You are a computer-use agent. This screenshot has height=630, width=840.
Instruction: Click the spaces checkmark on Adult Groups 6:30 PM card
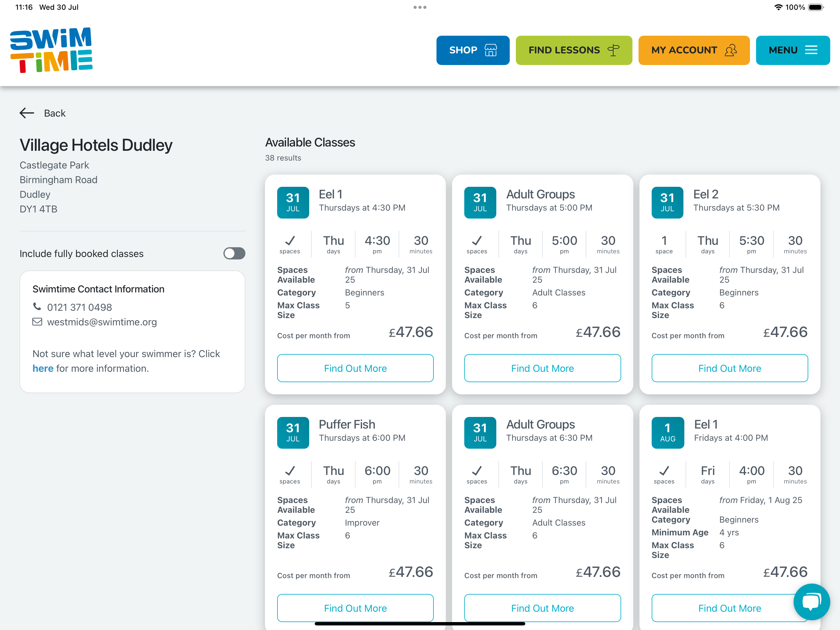coord(476,470)
